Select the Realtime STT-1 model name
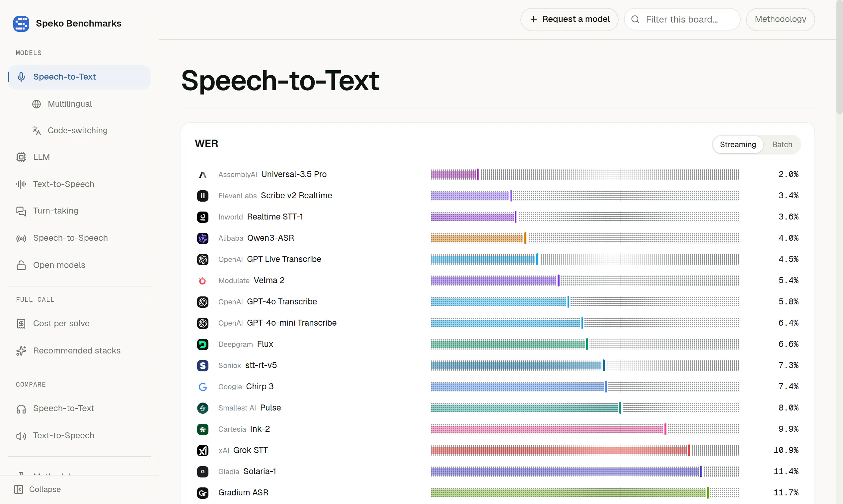This screenshot has height=504, width=843. [275, 217]
